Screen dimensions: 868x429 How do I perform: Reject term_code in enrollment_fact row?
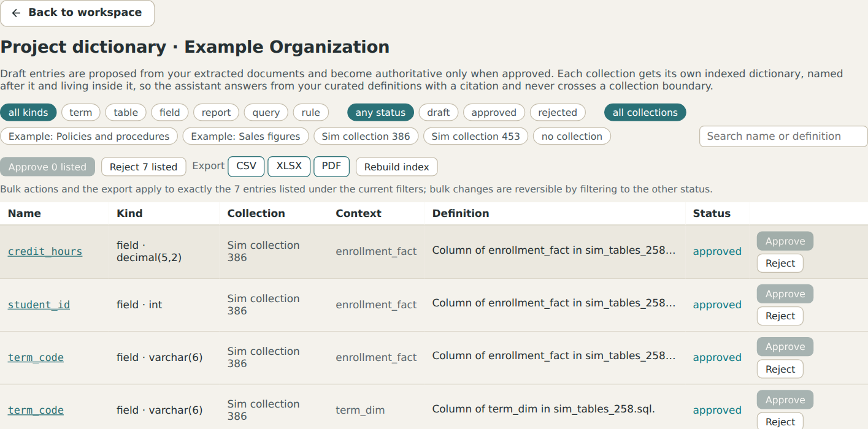(x=780, y=369)
